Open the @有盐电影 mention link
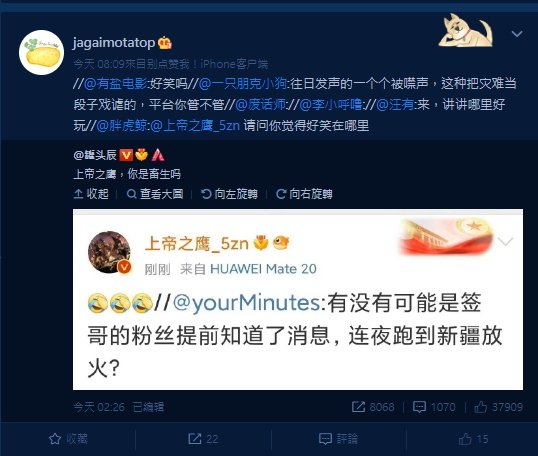 point(116,83)
